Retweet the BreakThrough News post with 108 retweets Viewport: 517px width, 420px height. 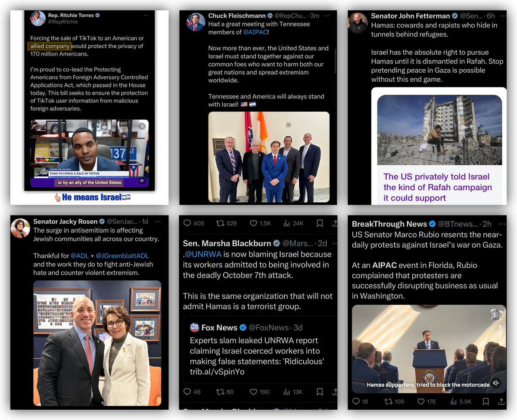click(389, 401)
